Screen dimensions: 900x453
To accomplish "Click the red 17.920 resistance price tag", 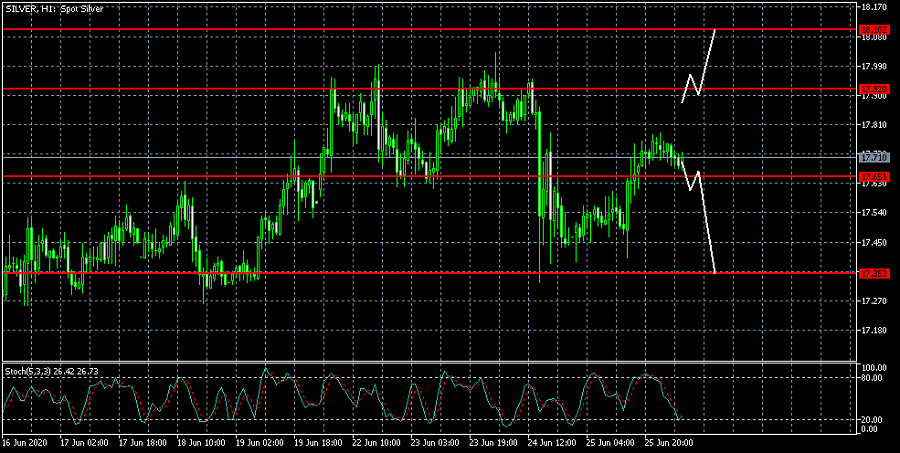I will point(874,89).
